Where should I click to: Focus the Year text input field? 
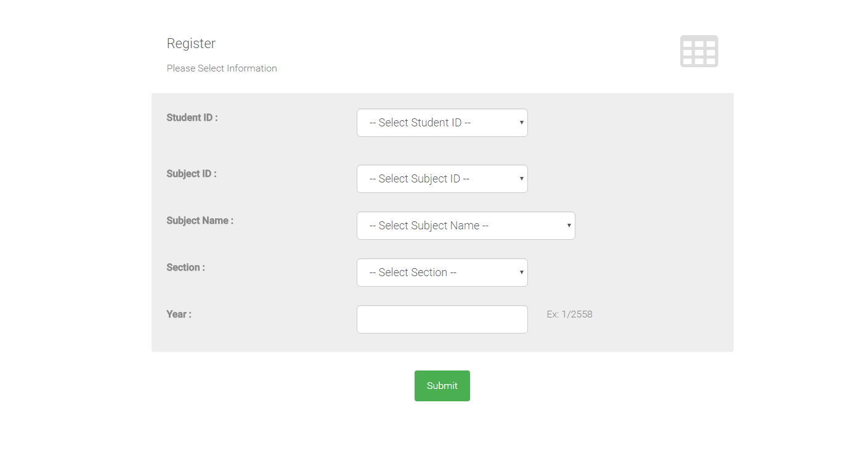(x=442, y=319)
